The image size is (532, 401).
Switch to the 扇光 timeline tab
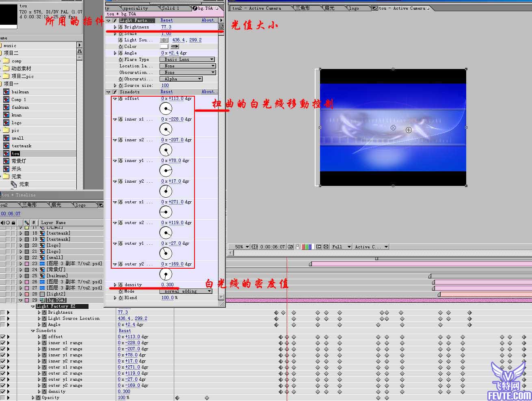coord(56,205)
